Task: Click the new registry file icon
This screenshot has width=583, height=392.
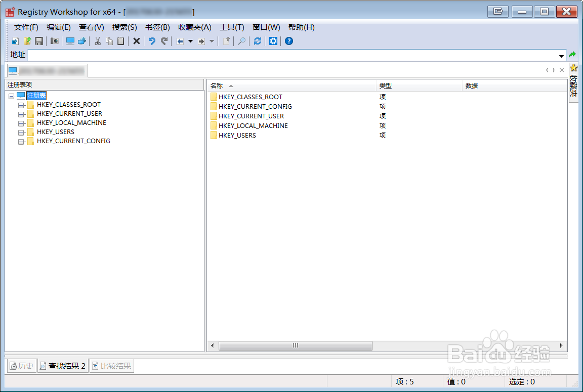Action: (15, 41)
